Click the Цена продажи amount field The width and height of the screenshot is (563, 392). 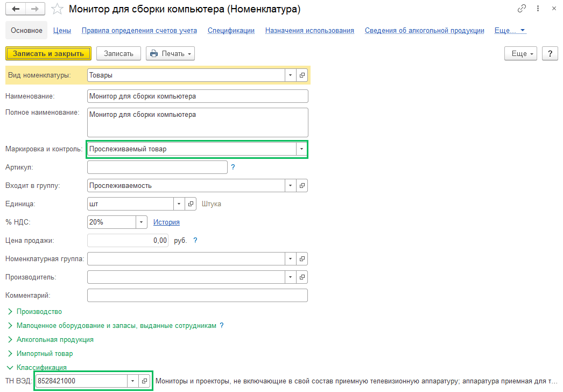tap(128, 240)
